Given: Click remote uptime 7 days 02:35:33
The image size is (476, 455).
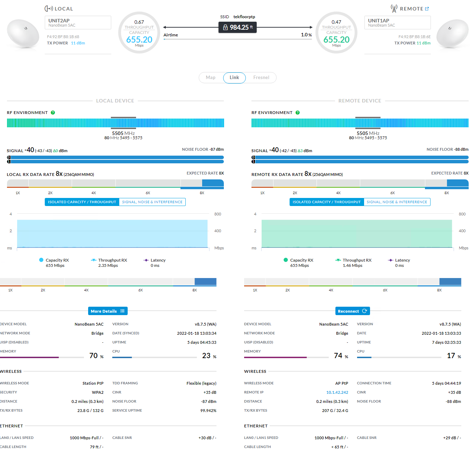Looking at the screenshot, I should [447, 342].
